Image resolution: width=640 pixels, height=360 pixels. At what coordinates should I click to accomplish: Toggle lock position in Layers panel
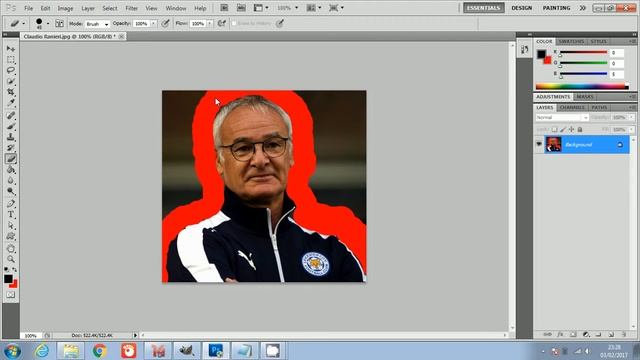[x=571, y=129]
